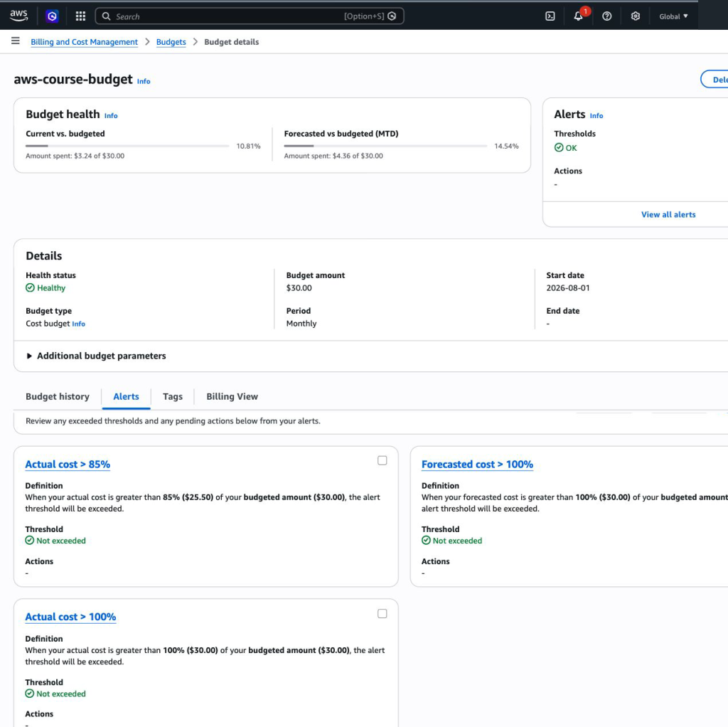Viewport: 728px width, 727px height.
Task: Click the Budget details breadcrumb text
Action: [232, 42]
